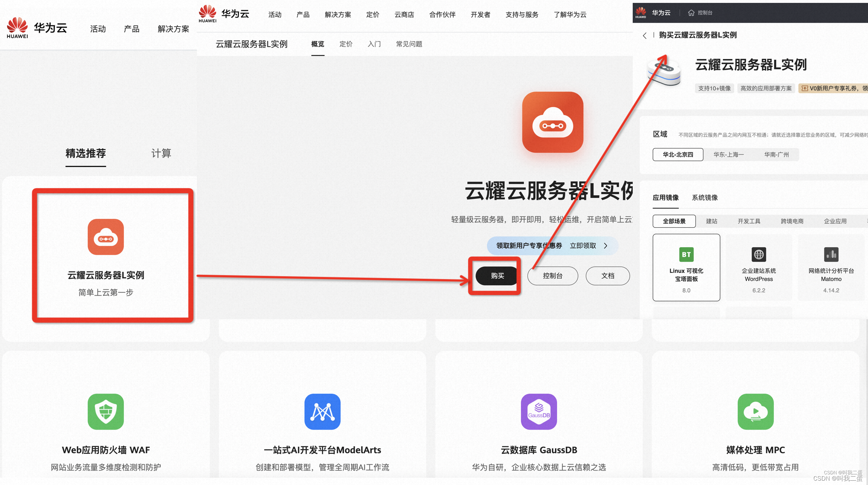Click 产品 in the left panel nav
868x485 pixels.
pyautogui.click(x=131, y=29)
